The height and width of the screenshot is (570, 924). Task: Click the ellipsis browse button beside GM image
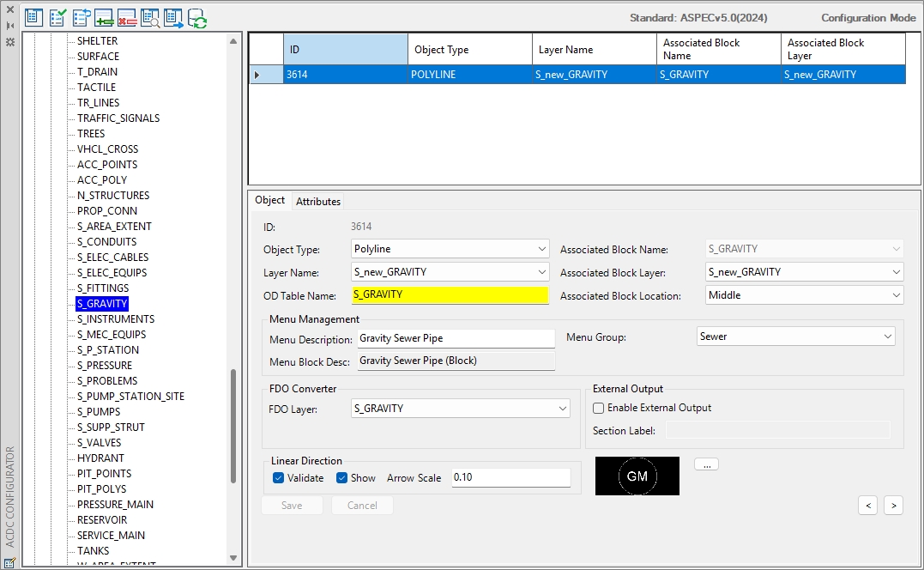[706, 464]
